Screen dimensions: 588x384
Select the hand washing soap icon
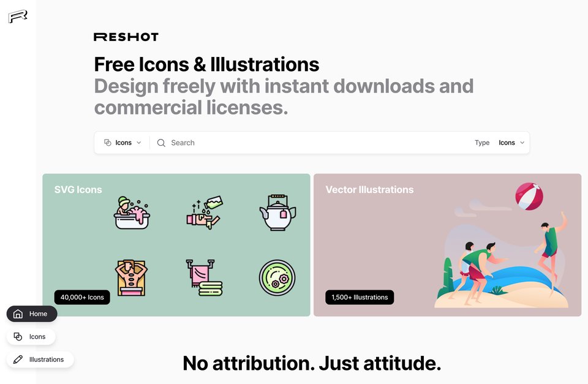(205, 213)
